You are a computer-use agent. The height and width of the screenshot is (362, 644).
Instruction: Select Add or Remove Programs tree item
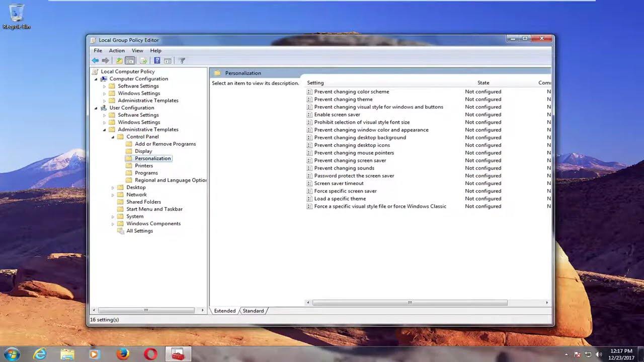[165, 144]
